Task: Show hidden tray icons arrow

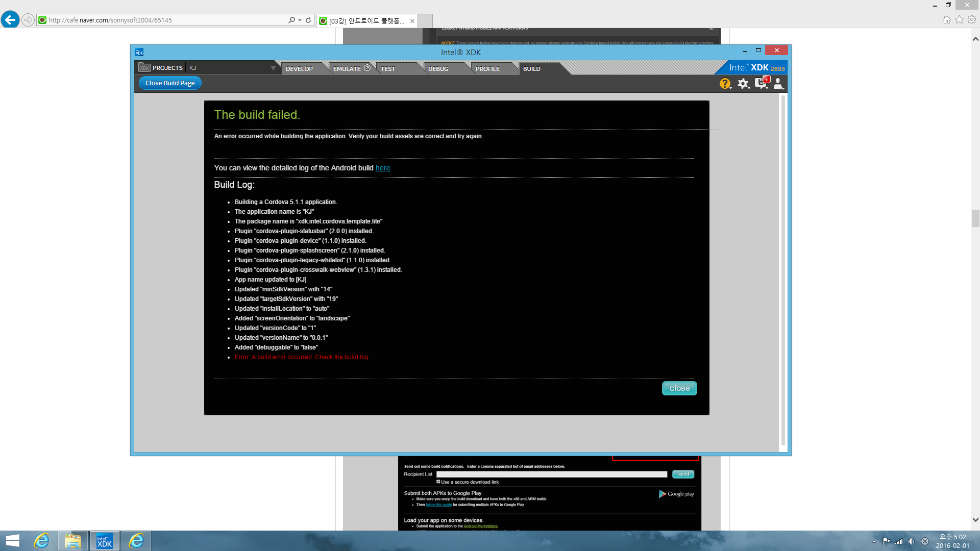Action: point(874,541)
